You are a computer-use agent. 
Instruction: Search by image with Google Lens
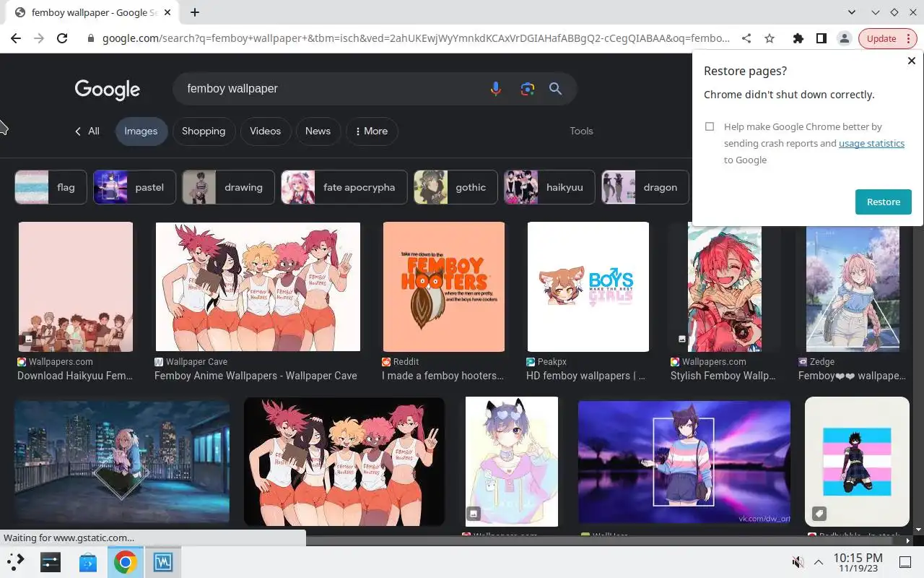pyautogui.click(x=527, y=89)
